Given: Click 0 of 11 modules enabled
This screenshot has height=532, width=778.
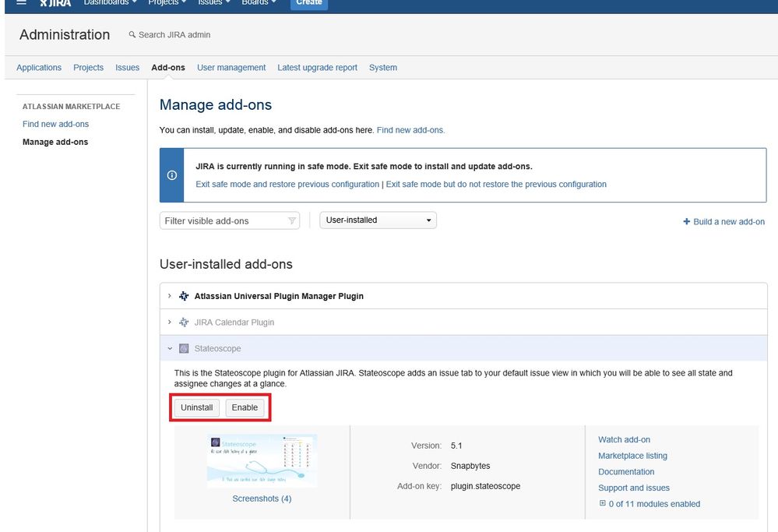Looking at the screenshot, I should (654, 504).
